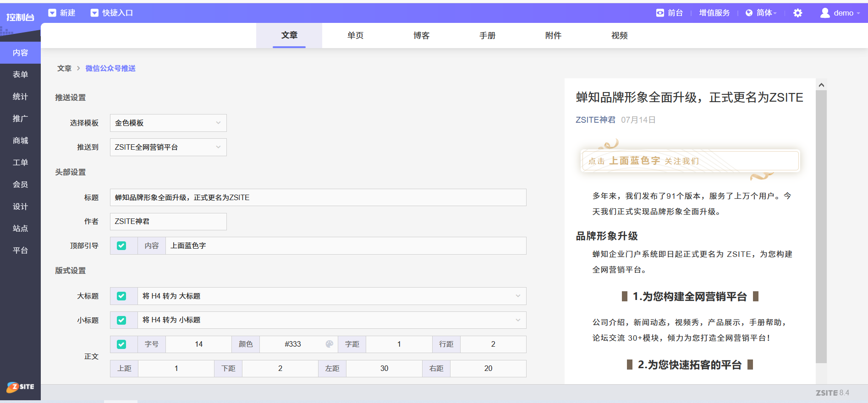The width and height of the screenshot is (868, 403).
Task: Click the ZSITE logo in the sidebar
Action: point(20,387)
